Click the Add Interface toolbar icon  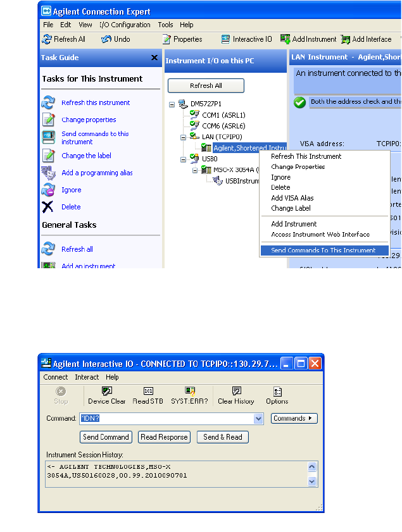coord(345,39)
